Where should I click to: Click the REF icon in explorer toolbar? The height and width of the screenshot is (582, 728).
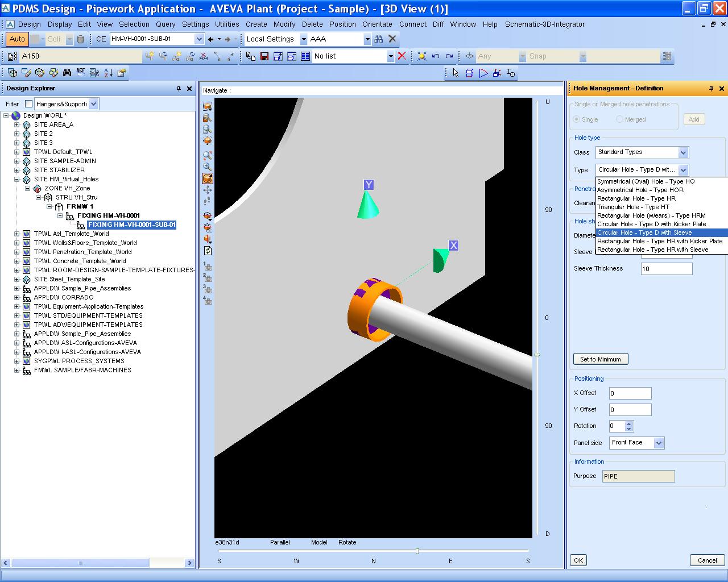(x=81, y=73)
